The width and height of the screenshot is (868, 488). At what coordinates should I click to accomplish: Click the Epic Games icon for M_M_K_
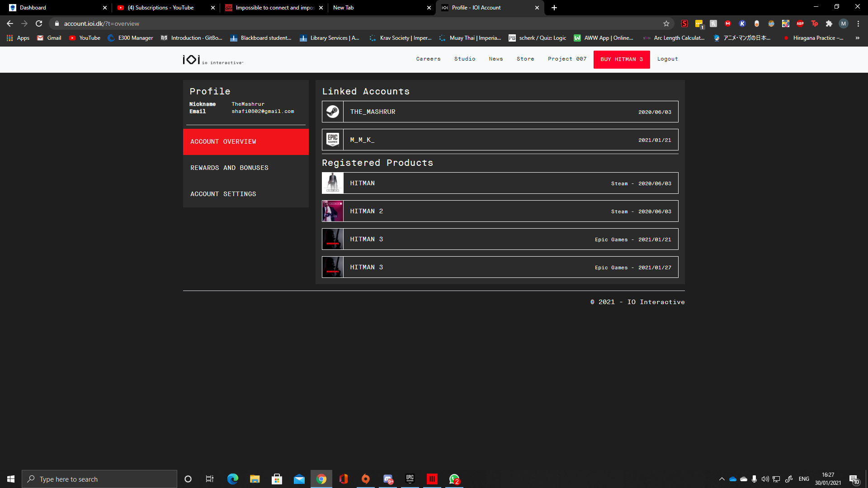[333, 140]
